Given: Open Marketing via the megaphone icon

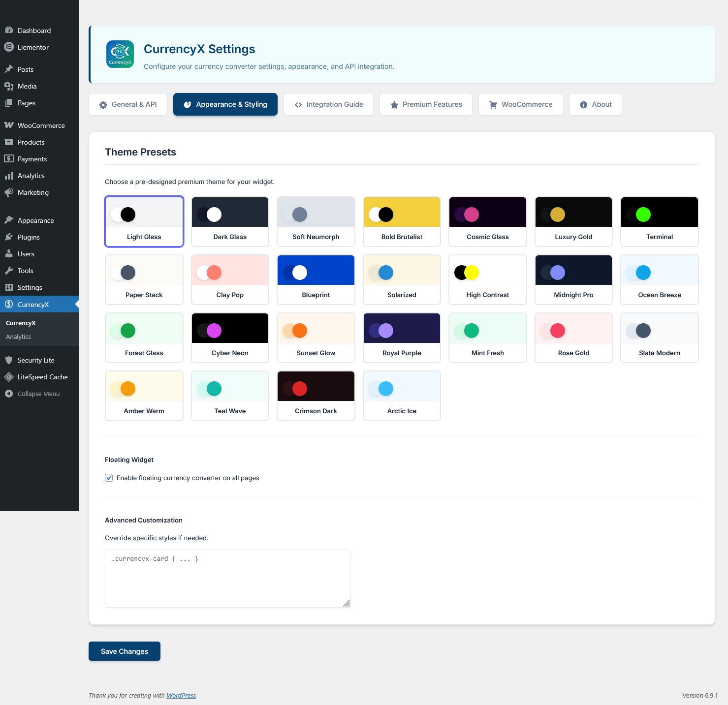Looking at the screenshot, I should [x=9, y=192].
